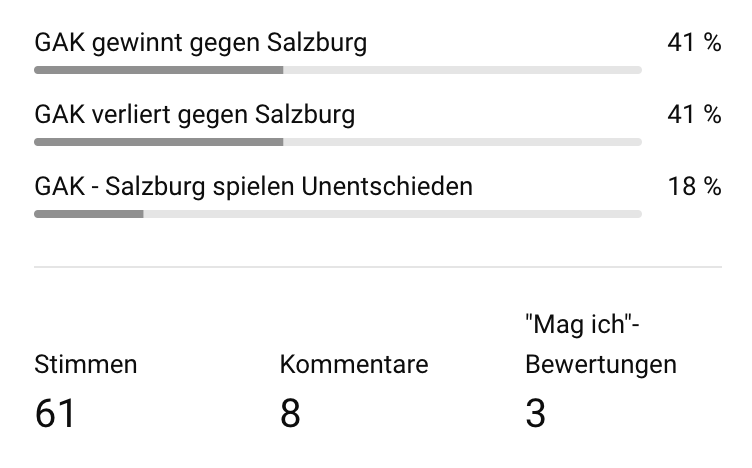
Task: Click the light unfilled part of the gewinnt bar
Action: 462,70
